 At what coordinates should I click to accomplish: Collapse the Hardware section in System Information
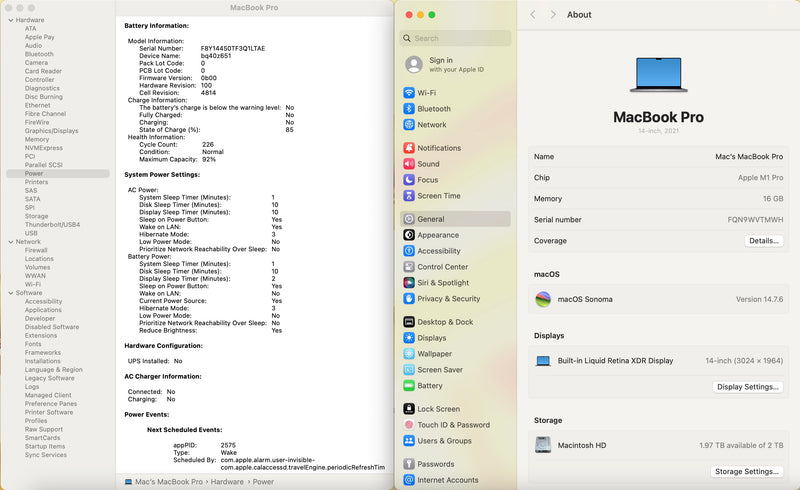coord(11,20)
